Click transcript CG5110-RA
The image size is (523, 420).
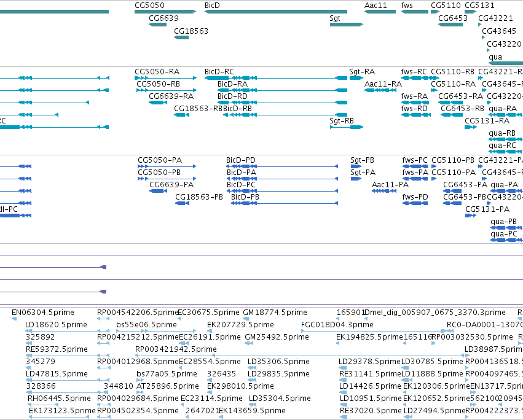[434, 90]
